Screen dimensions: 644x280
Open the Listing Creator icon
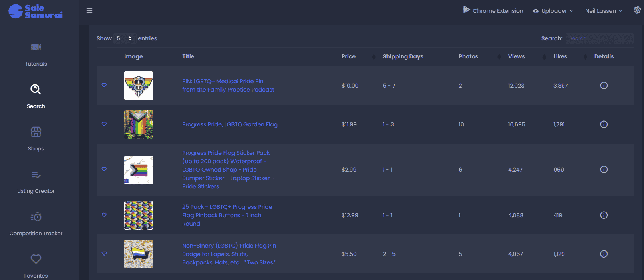(x=36, y=174)
